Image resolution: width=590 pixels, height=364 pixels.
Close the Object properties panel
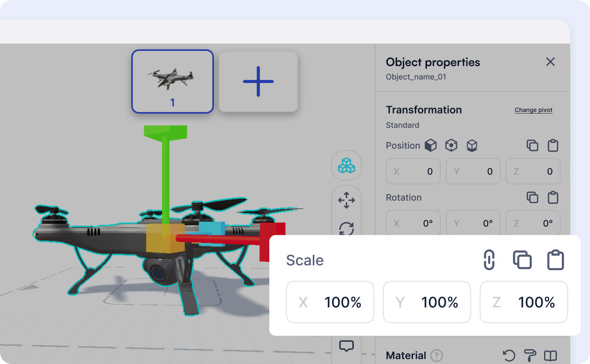[x=550, y=62]
